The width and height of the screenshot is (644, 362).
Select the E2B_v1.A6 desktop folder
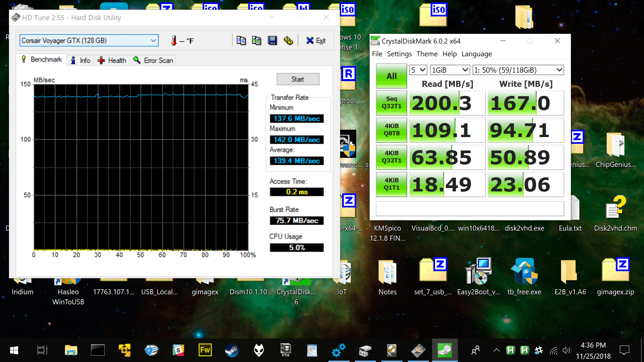click(570, 277)
